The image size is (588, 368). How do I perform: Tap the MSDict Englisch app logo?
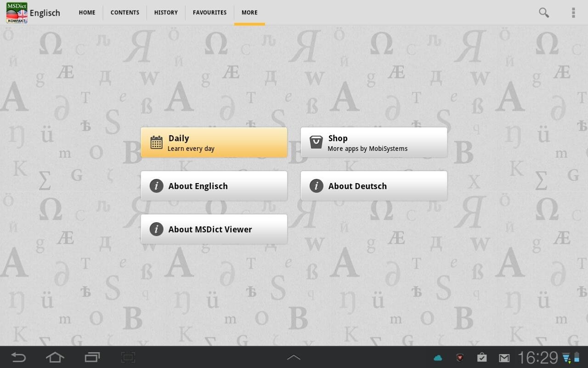click(17, 12)
